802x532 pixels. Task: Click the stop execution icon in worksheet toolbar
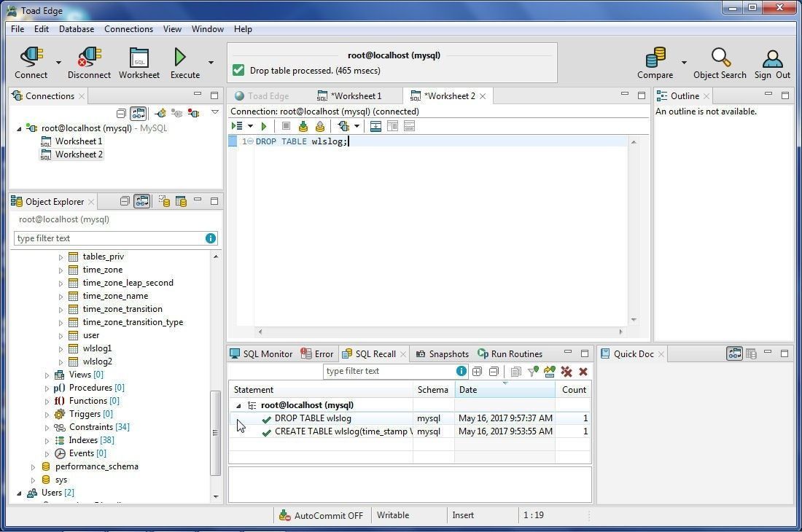tap(286, 126)
